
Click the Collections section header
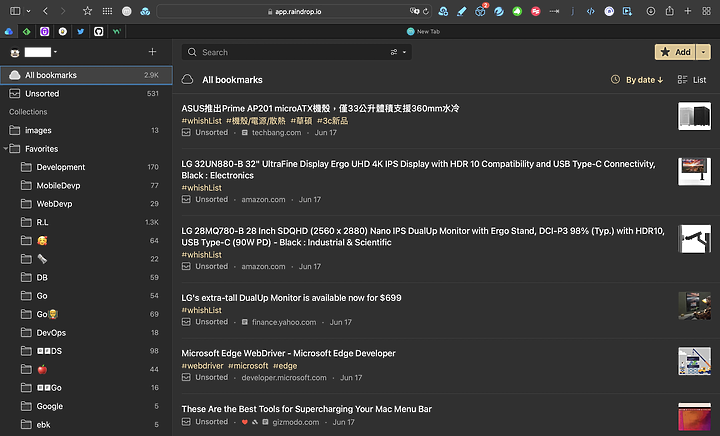(x=28, y=112)
